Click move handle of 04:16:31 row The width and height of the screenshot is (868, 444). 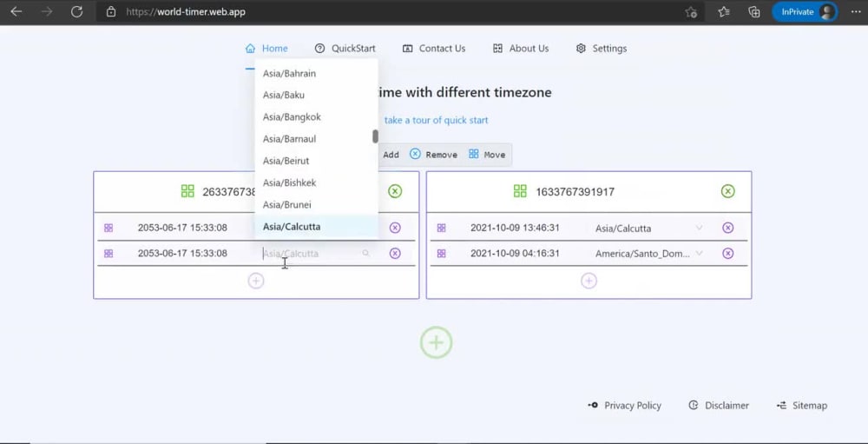tap(441, 254)
